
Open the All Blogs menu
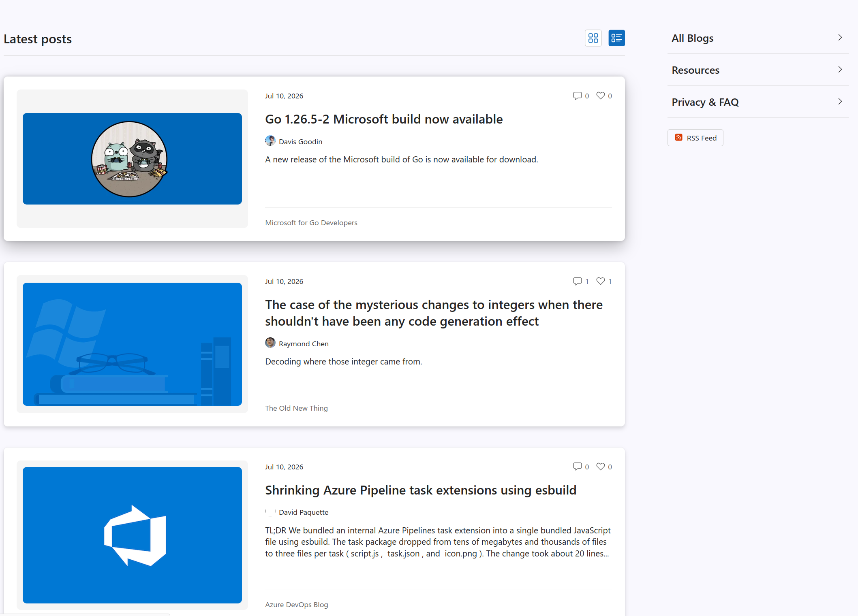pos(758,38)
